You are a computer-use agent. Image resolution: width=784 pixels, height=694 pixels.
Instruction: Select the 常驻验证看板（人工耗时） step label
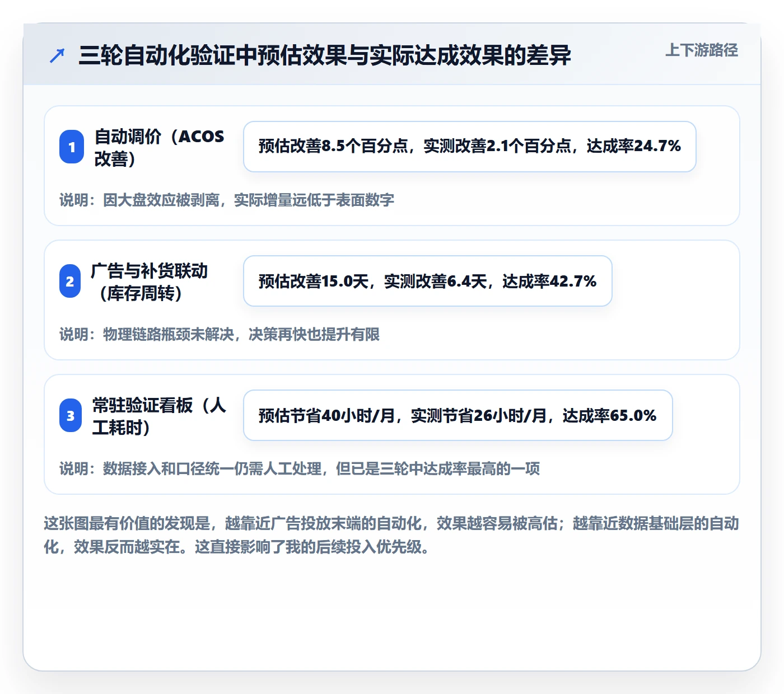160,416
